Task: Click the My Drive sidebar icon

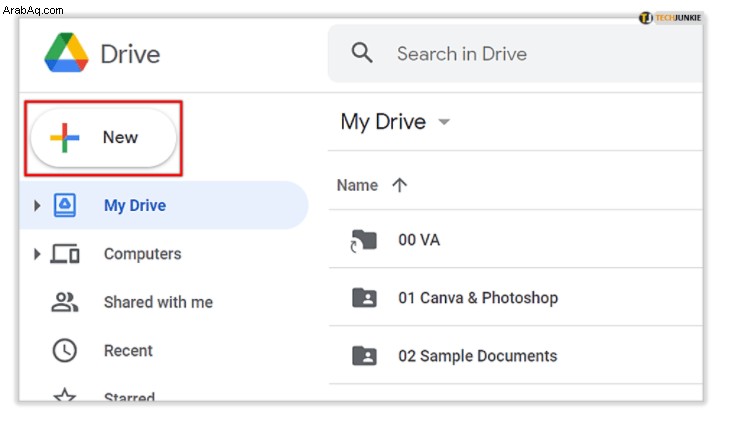Action: tap(65, 205)
